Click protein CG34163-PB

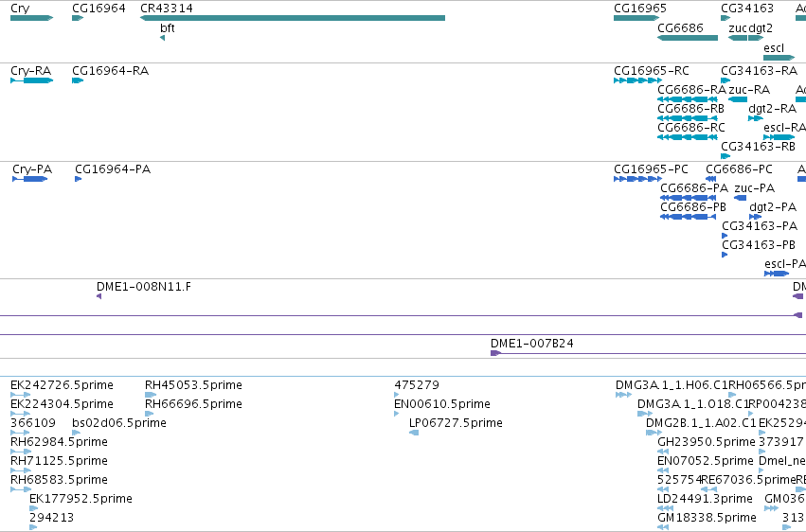(759, 245)
